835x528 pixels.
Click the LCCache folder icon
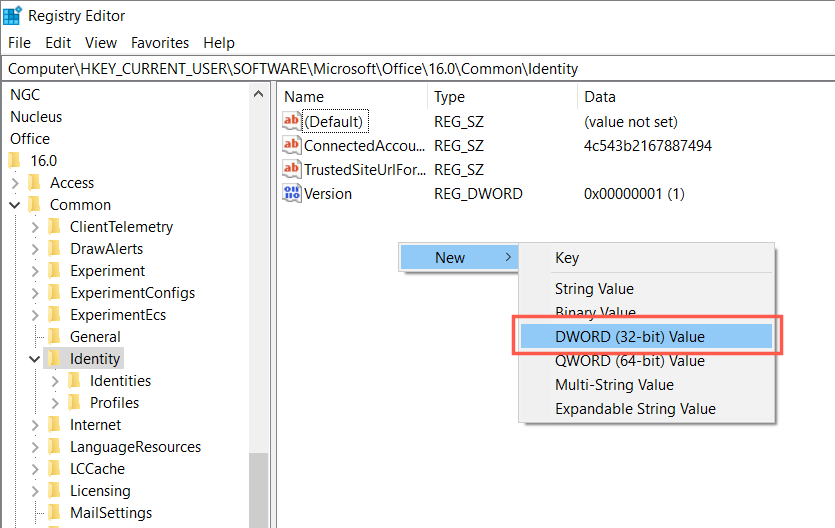[54, 468]
